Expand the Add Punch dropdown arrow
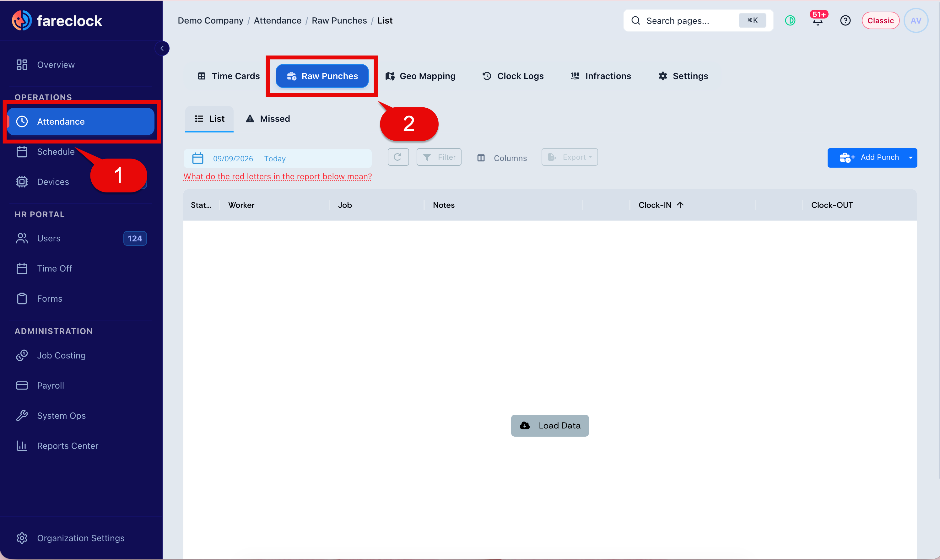The image size is (940, 560). pos(910,157)
